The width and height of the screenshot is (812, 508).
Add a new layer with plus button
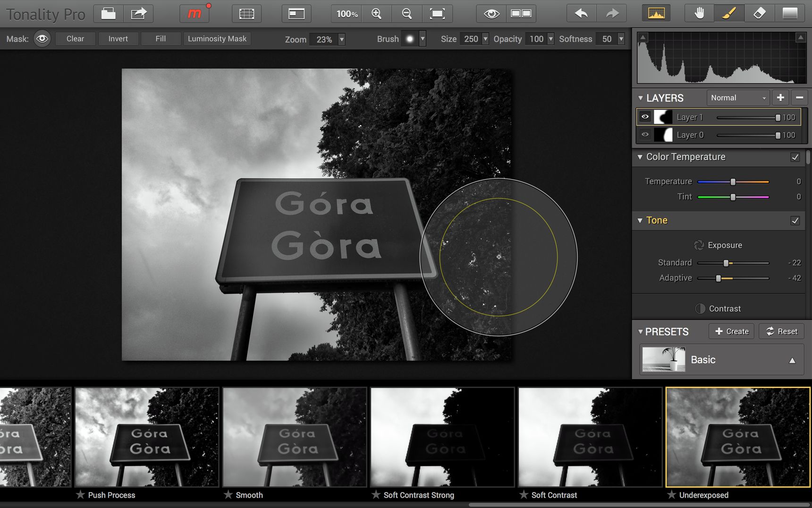[781, 98]
